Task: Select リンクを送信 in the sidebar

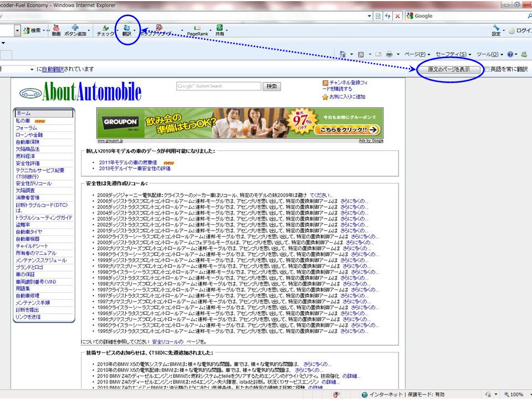Action: click(x=28, y=317)
